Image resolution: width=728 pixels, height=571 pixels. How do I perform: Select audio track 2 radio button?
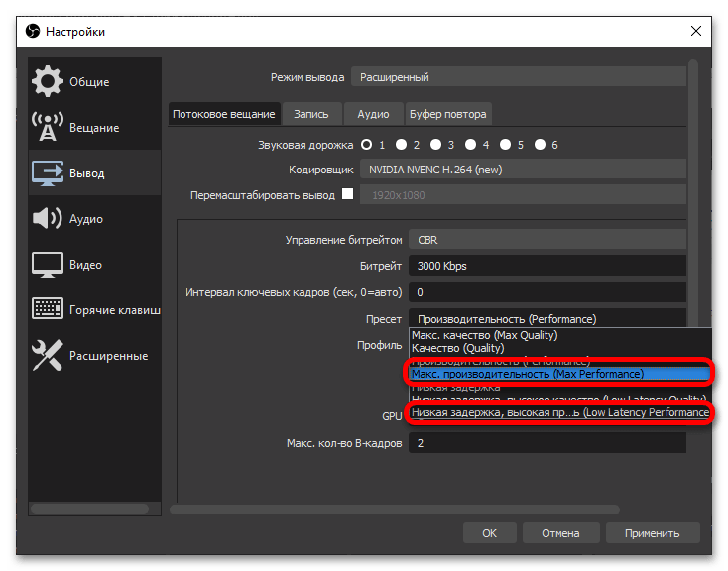pos(401,145)
